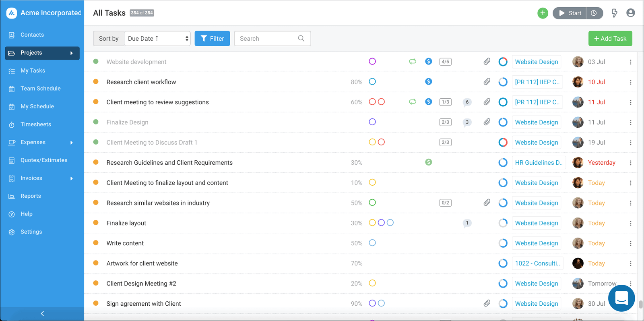The width and height of the screenshot is (644, 321).
Task: Go to Timesheets in the sidebar
Action: tap(36, 124)
